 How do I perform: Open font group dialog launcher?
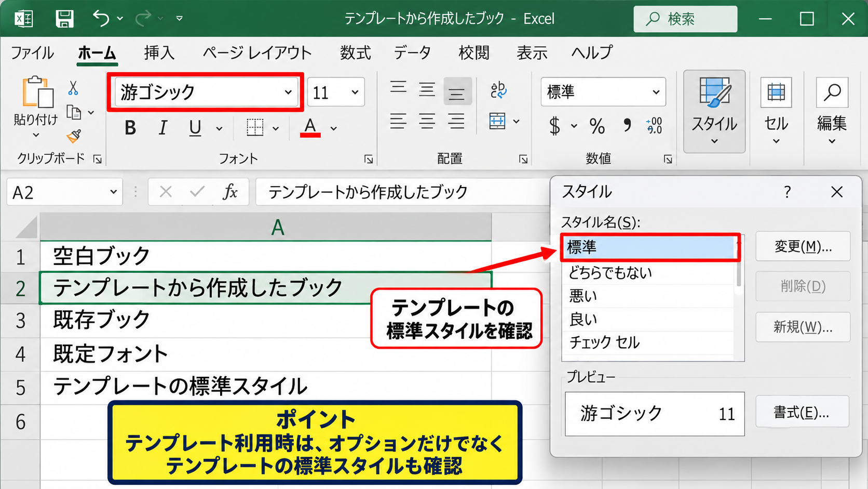point(369,159)
